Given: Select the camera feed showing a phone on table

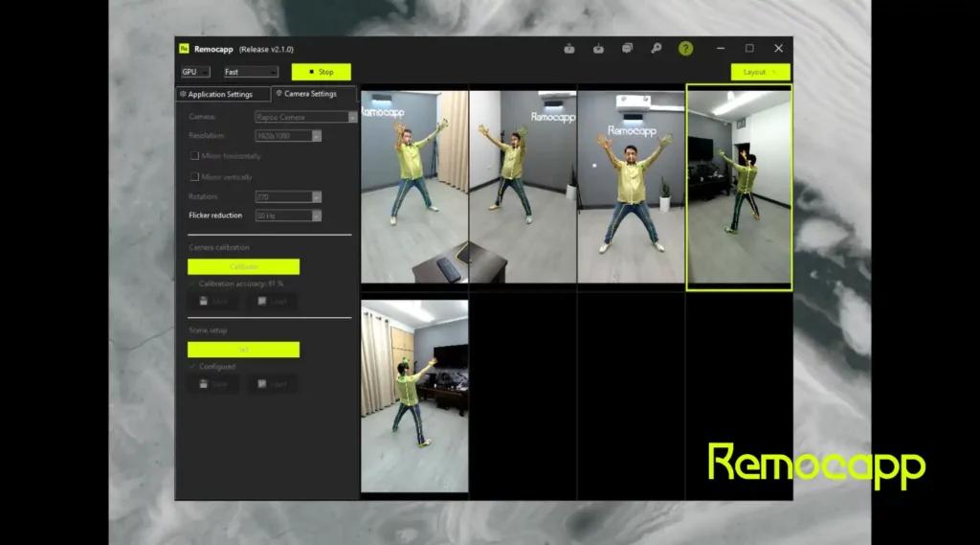Looking at the screenshot, I should pos(414,187).
